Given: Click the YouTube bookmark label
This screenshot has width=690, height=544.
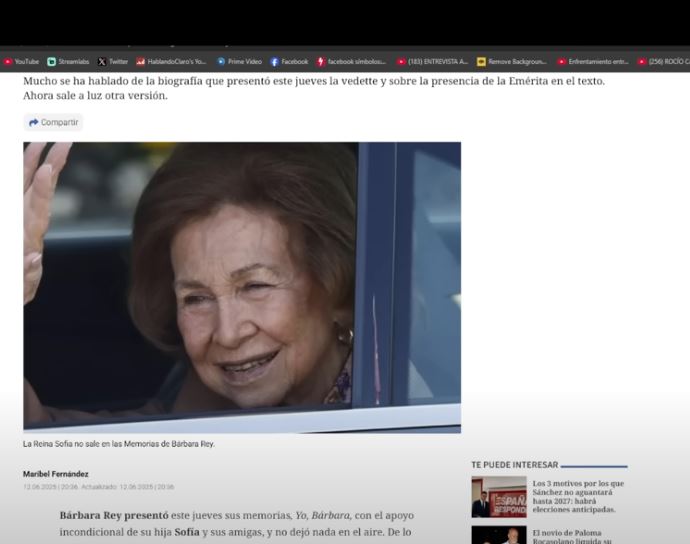Looking at the screenshot, I should (x=27, y=62).
